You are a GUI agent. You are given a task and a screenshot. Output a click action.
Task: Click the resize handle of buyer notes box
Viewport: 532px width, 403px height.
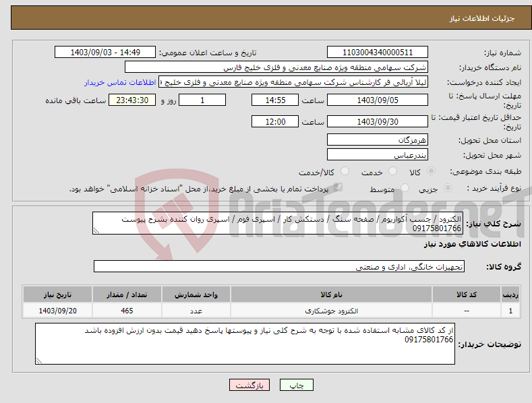tap(39, 361)
